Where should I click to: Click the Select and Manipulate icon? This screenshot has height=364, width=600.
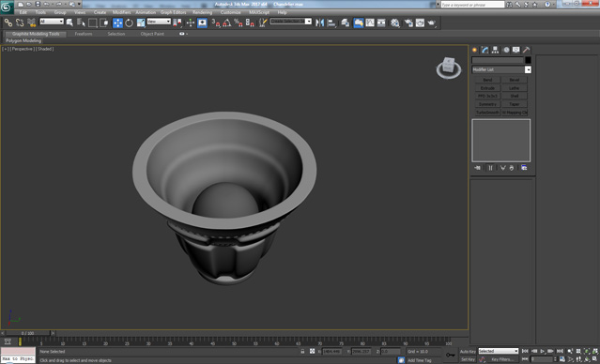pos(191,23)
